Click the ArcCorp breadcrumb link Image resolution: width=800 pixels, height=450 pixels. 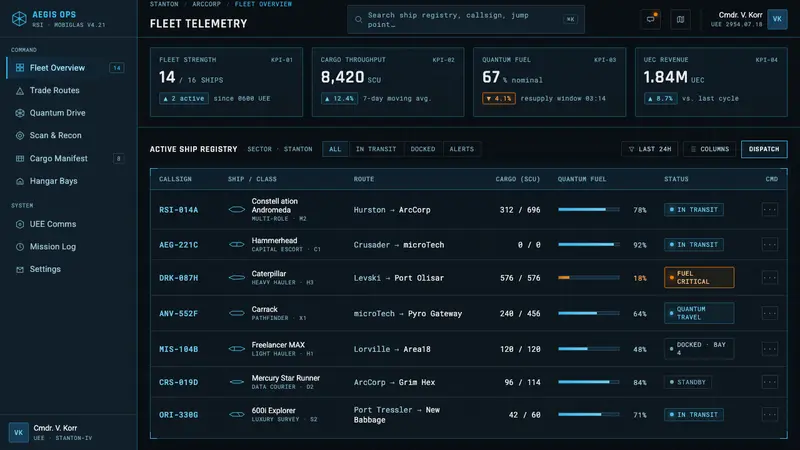click(207, 4)
